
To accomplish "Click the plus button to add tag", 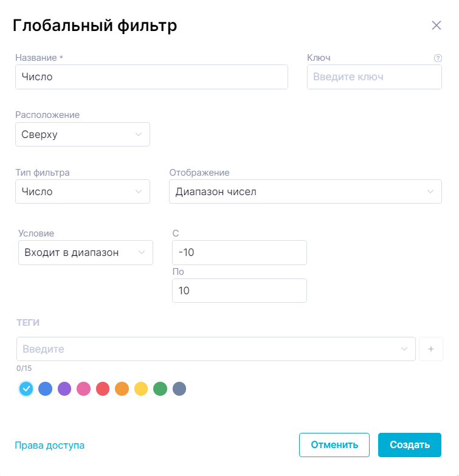I will click(x=431, y=349).
